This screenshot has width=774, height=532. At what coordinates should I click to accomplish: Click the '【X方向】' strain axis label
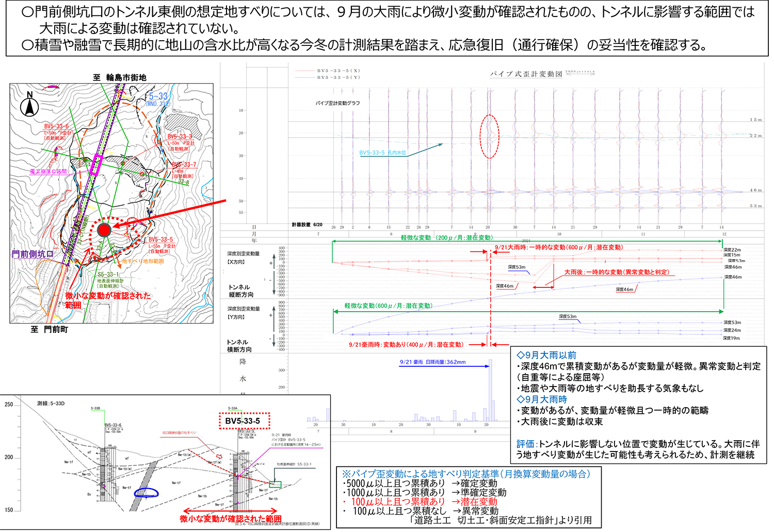[236, 262]
